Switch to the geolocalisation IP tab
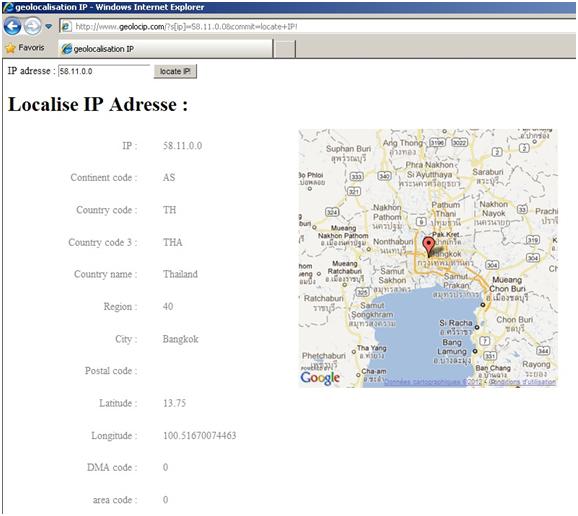 (x=165, y=49)
